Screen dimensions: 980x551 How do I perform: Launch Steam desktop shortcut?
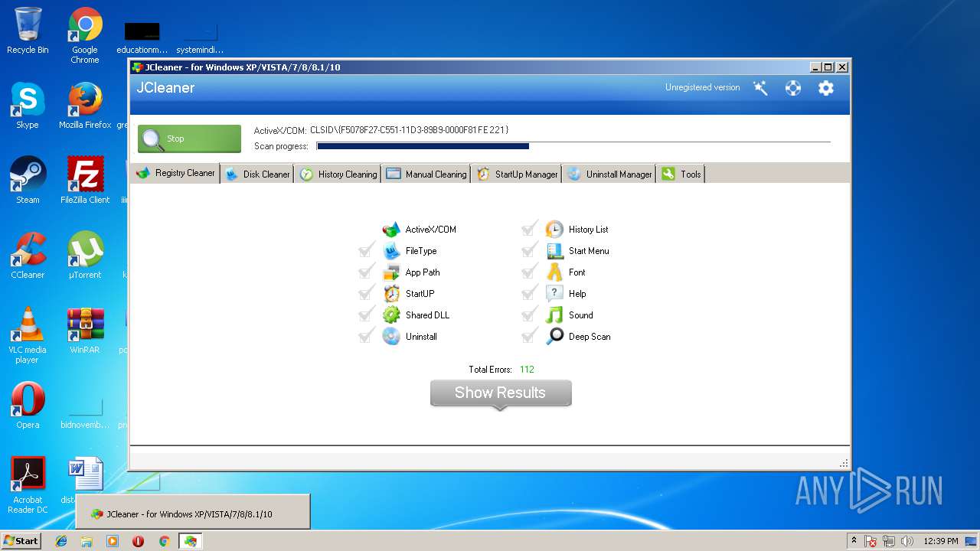[28, 181]
